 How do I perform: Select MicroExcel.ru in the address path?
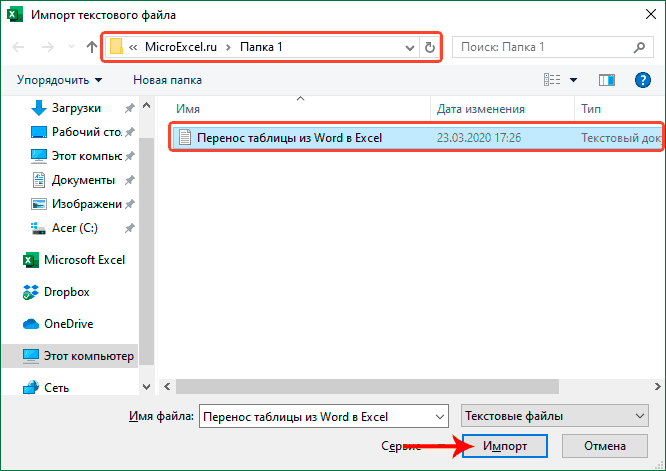coord(181,47)
